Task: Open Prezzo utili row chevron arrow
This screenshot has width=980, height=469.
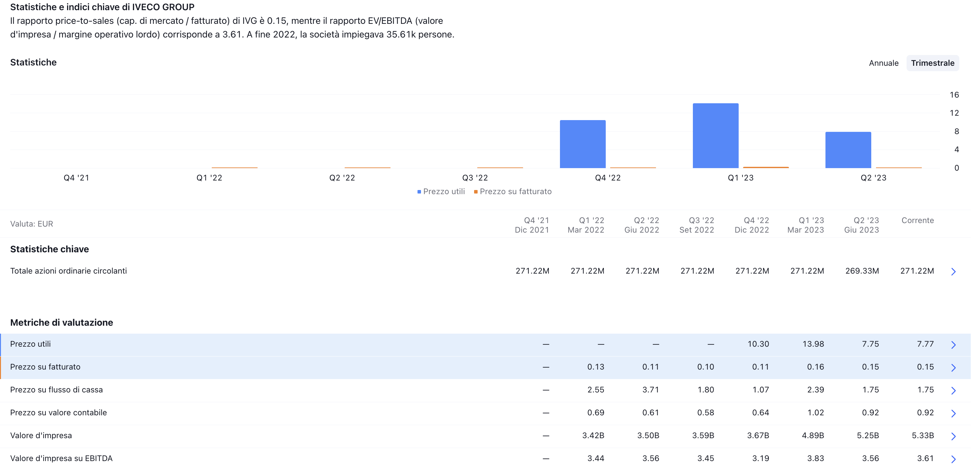Action: (953, 345)
